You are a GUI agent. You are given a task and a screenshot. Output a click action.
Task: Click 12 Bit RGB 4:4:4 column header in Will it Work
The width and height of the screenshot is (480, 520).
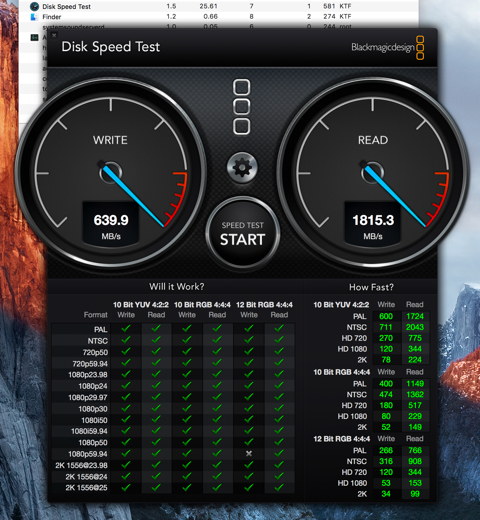click(x=264, y=305)
